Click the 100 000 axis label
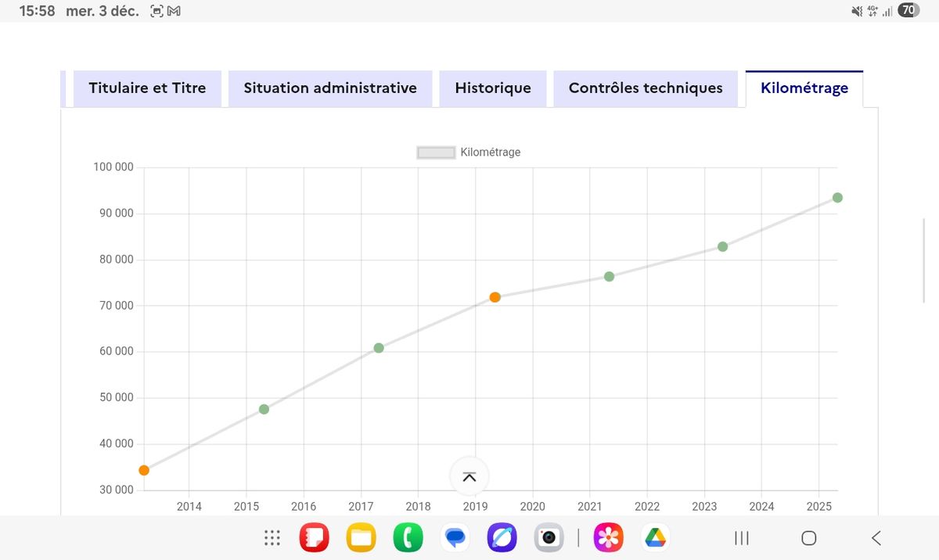This screenshot has width=939, height=560. click(113, 167)
